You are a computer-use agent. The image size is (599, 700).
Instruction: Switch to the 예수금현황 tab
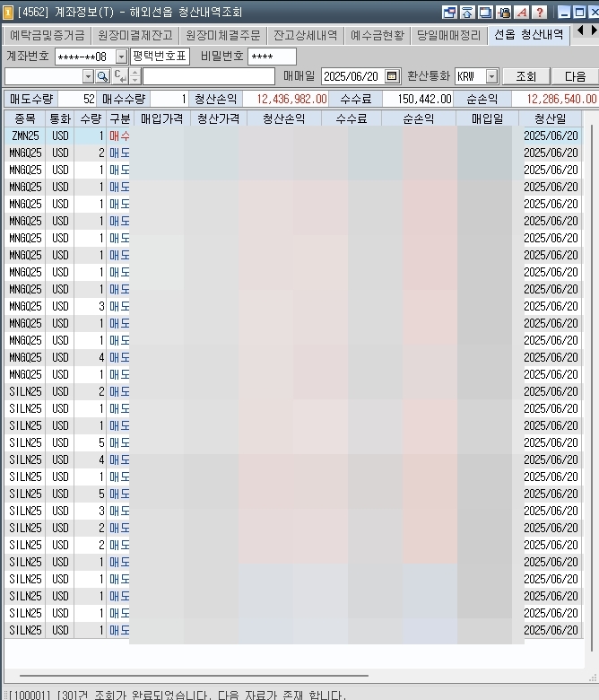[378, 35]
